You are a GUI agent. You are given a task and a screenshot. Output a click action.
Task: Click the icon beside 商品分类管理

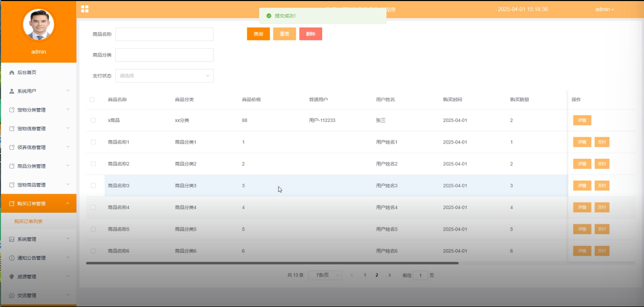[12, 166]
